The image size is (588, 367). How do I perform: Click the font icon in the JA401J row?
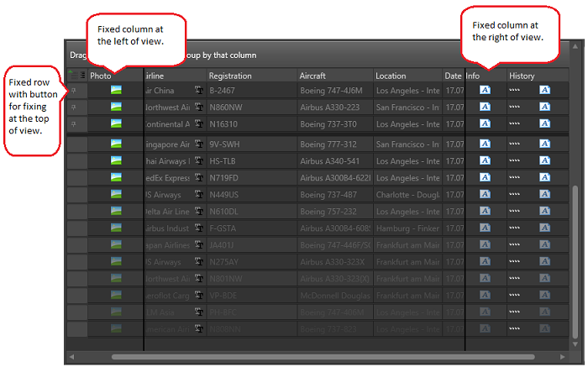[x=199, y=244]
